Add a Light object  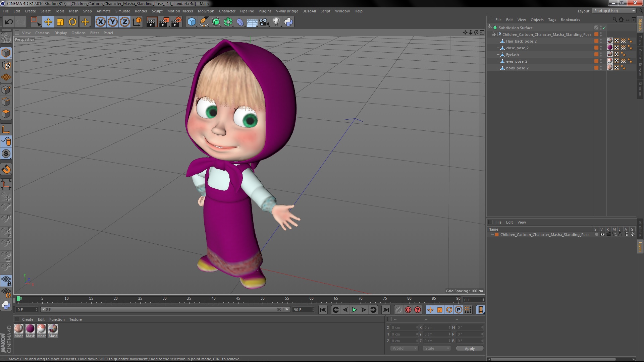[276, 22]
